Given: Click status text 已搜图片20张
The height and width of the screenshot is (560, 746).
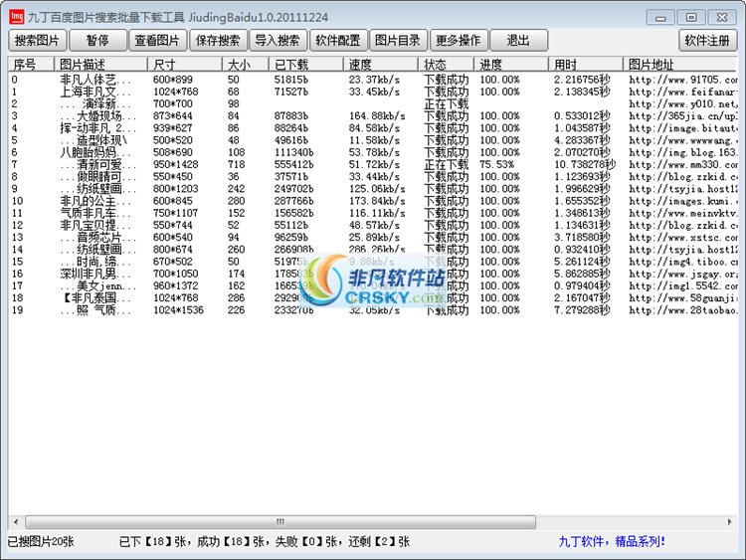Looking at the screenshot, I should click(41, 541).
